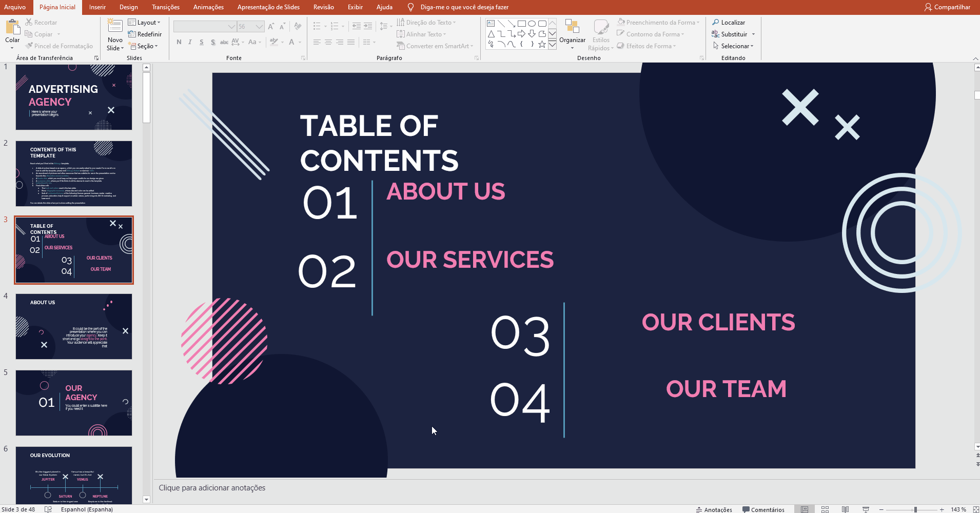Select the rectangle shape in the gallery
This screenshot has width=980, height=513.
point(522,24)
